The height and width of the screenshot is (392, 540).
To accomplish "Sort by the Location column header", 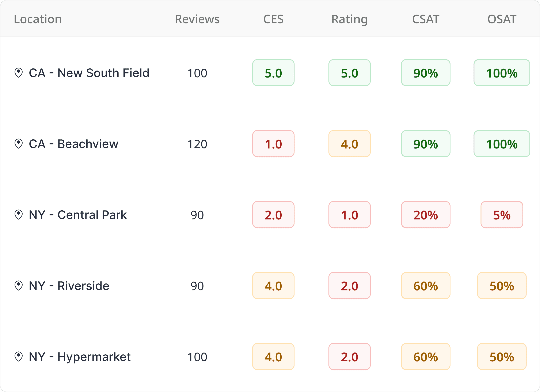I will tap(38, 19).
